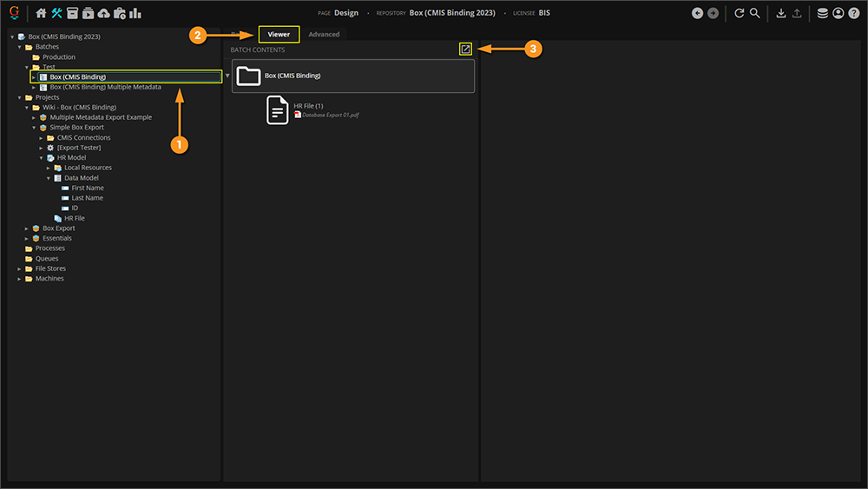This screenshot has height=489, width=868.
Task: Click the PDF icon beside Database Export 01.pdf
Action: click(x=297, y=115)
